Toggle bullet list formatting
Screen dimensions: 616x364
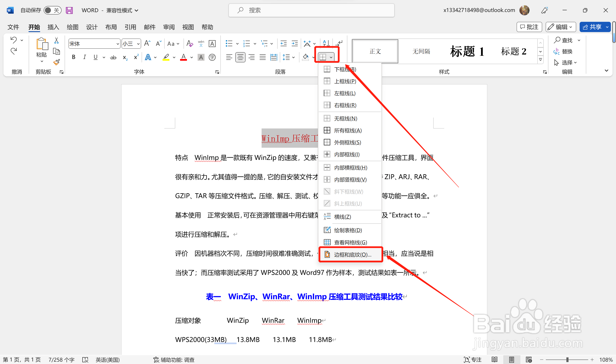[230, 43]
